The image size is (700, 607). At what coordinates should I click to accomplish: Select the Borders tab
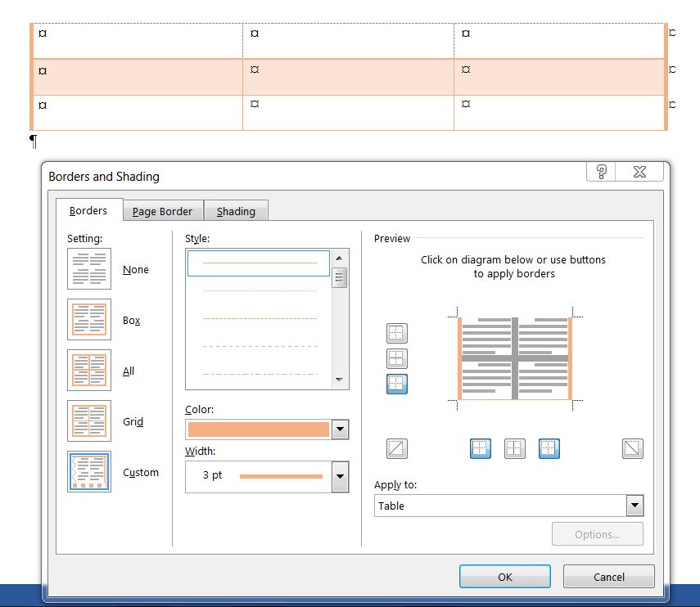[x=88, y=210]
